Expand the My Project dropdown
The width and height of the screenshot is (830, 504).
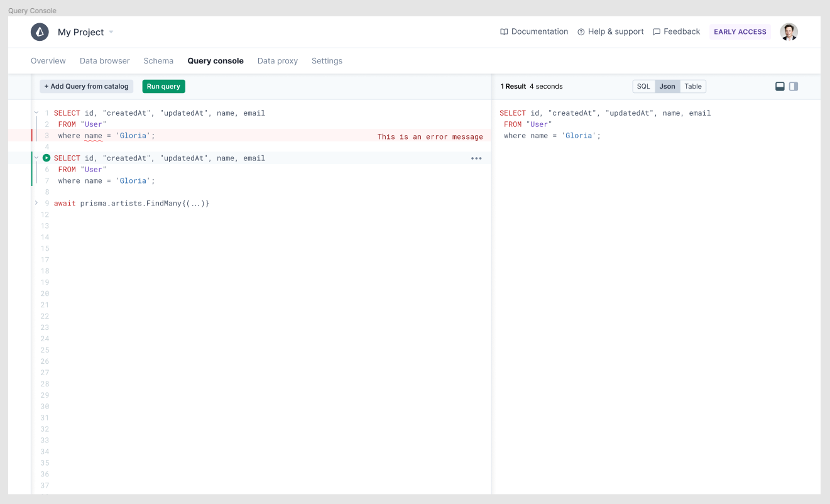point(111,31)
